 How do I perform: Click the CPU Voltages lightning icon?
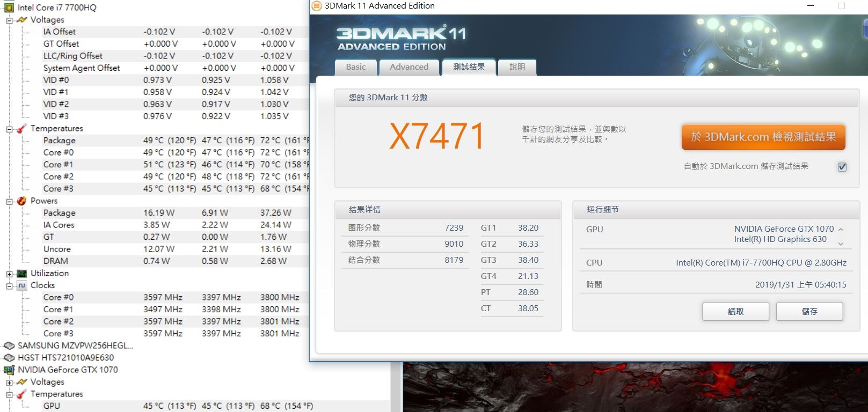[x=22, y=20]
